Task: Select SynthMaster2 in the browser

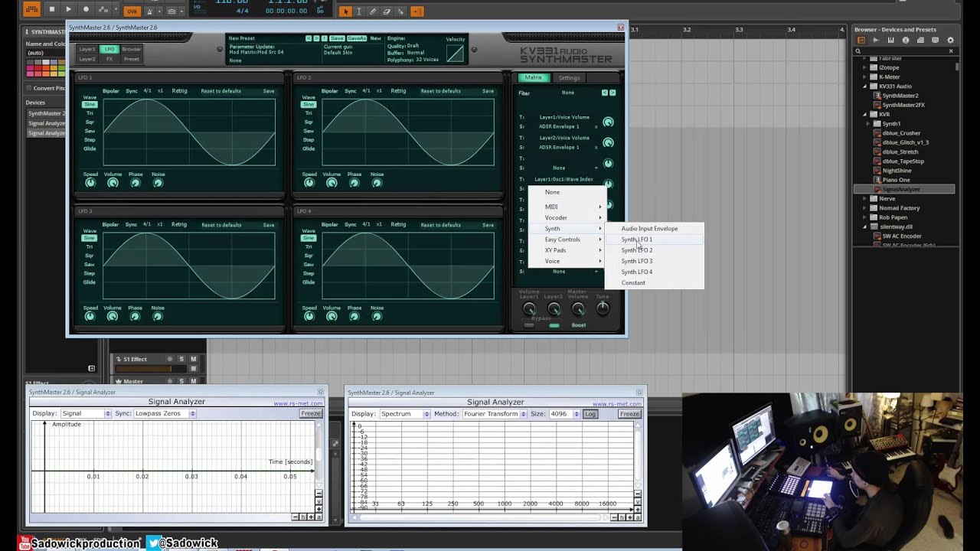Action: [900, 96]
